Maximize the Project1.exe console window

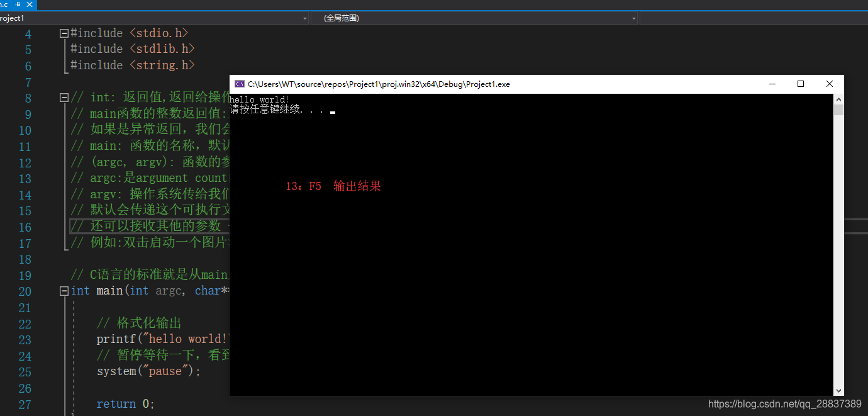(x=801, y=84)
